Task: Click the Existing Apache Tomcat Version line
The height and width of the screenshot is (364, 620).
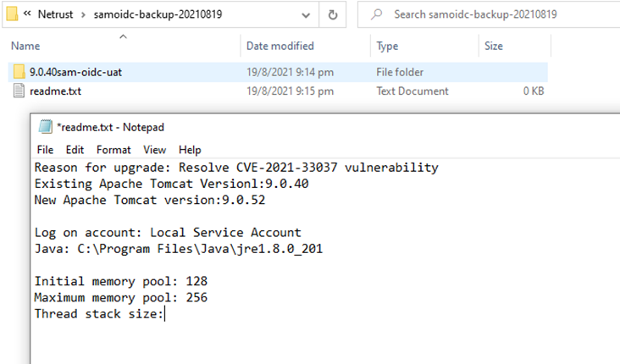Action: [x=172, y=184]
